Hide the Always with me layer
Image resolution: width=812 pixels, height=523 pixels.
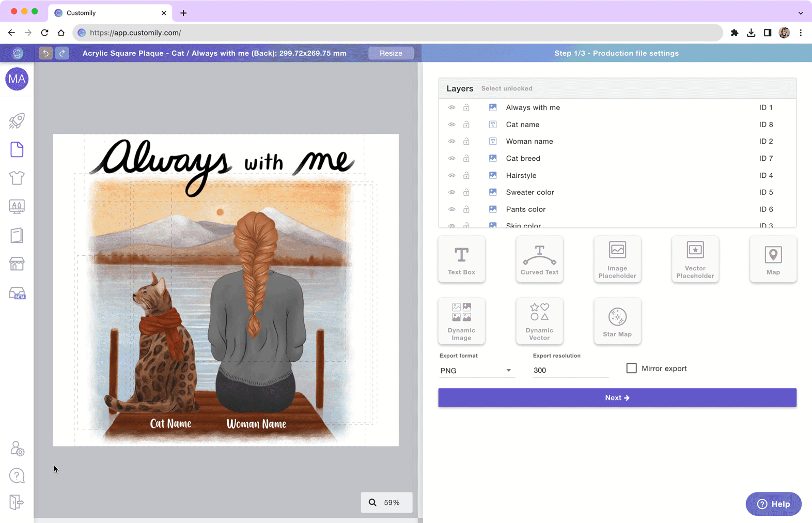451,107
